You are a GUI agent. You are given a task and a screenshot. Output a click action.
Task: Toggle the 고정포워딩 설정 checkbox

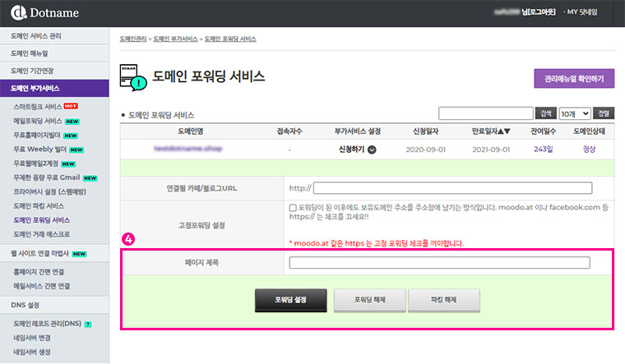pos(294,209)
